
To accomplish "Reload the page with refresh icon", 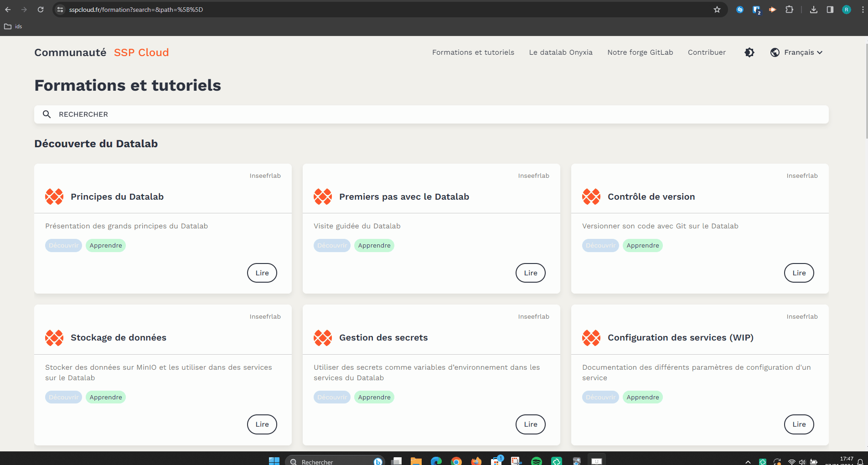I will click(41, 10).
